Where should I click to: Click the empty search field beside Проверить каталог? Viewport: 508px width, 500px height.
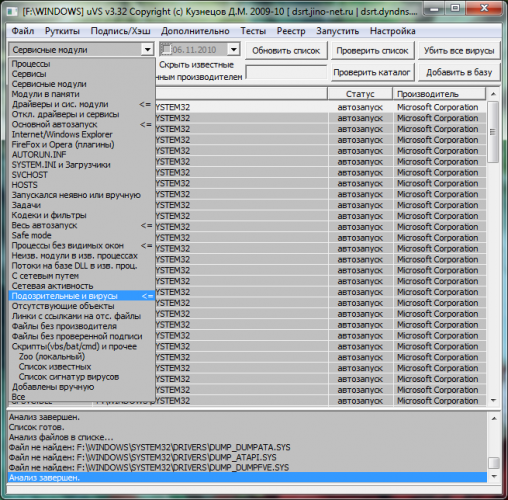286,72
